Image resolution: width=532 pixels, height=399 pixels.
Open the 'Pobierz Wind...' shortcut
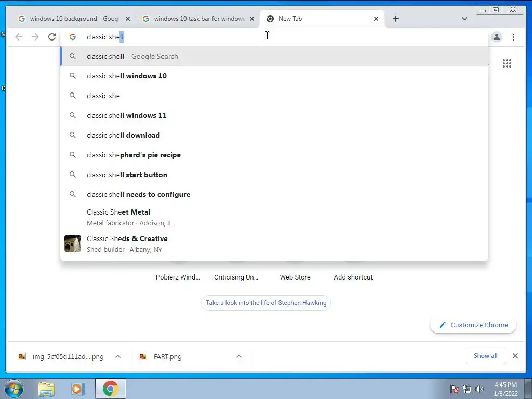(x=178, y=277)
